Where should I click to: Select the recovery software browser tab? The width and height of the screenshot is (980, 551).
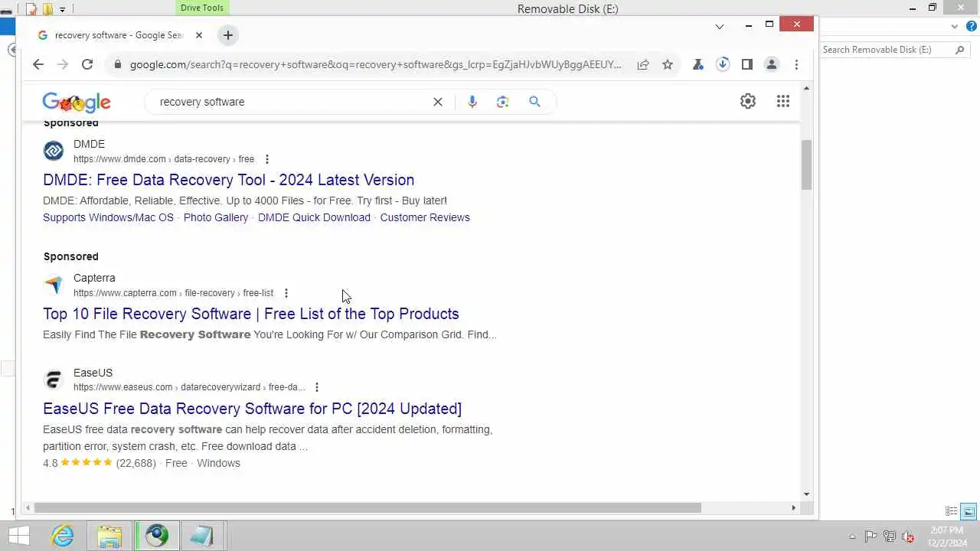(119, 35)
